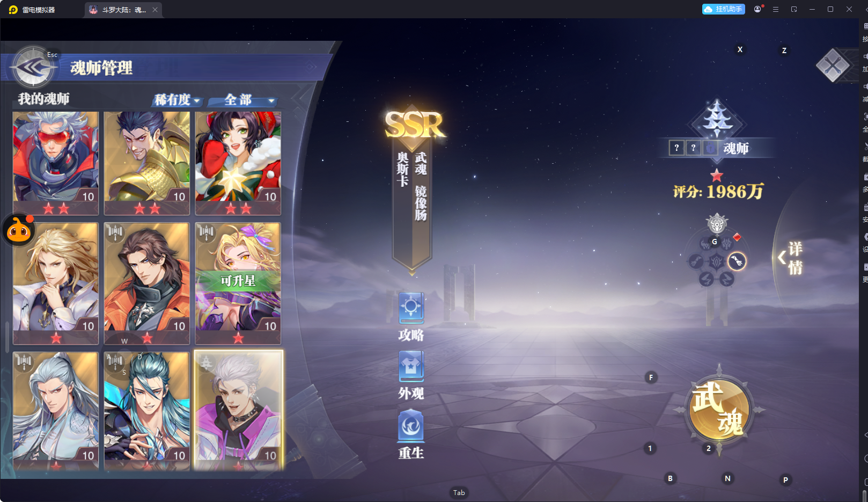This screenshot has width=868, height=502.
Task: Click the 武魂 镜像肠 banner text
Action: click(421, 186)
